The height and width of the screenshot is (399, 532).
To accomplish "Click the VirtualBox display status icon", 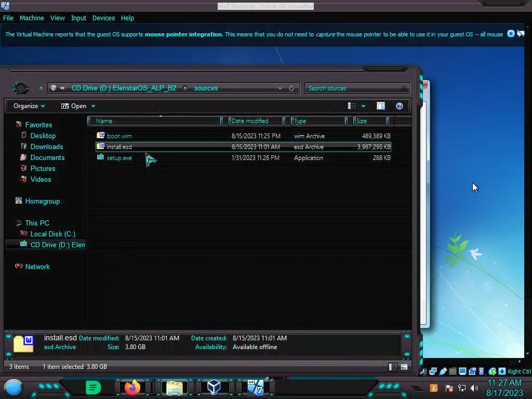I will click(462, 371).
